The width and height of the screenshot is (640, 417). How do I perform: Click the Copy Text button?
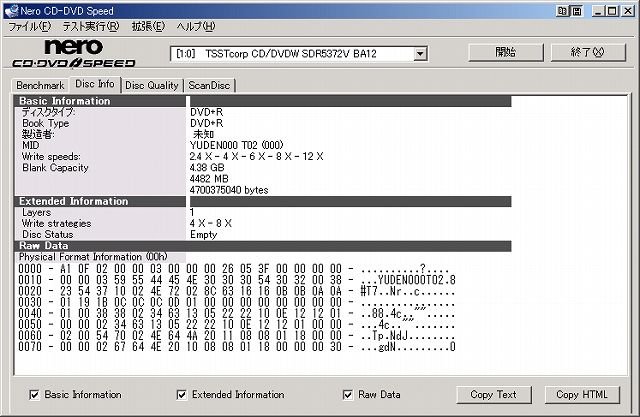click(x=493, y=395)
